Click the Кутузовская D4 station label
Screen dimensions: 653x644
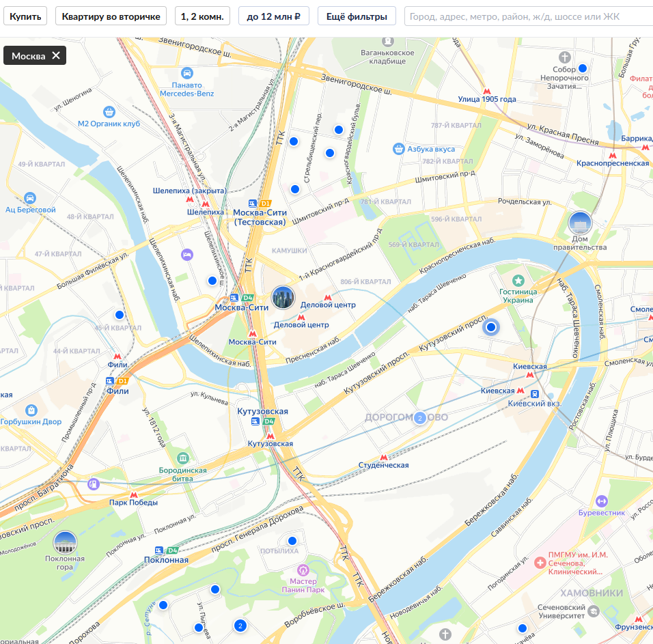click(x=262, y=411)
